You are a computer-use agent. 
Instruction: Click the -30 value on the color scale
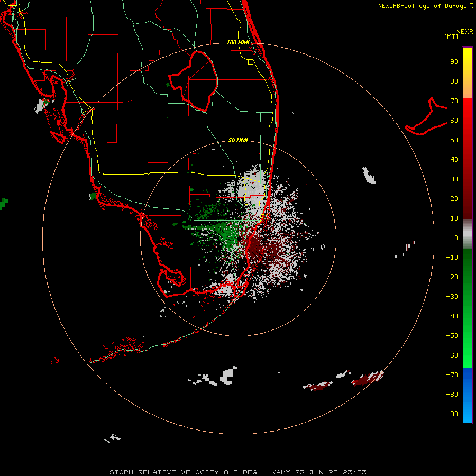pos(452,297)
